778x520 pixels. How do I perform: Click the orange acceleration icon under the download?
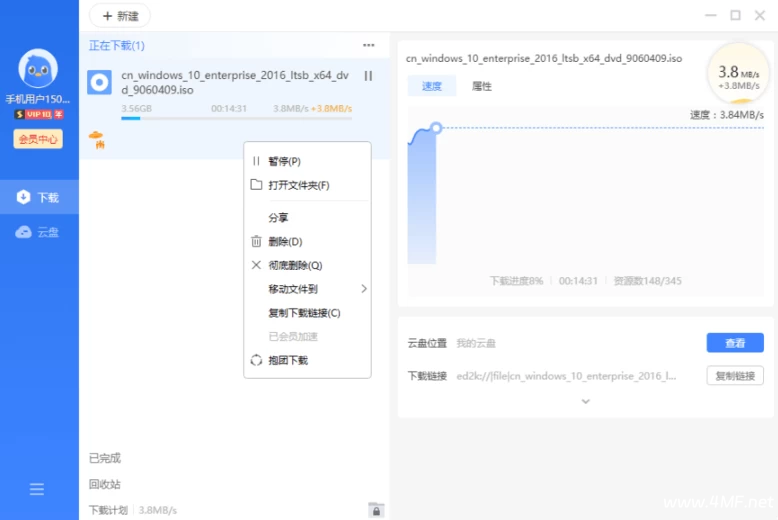[x=97, y=139]
